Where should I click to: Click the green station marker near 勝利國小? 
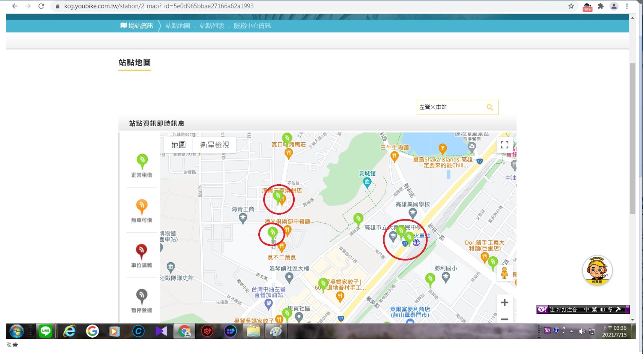tap(430, 279)
